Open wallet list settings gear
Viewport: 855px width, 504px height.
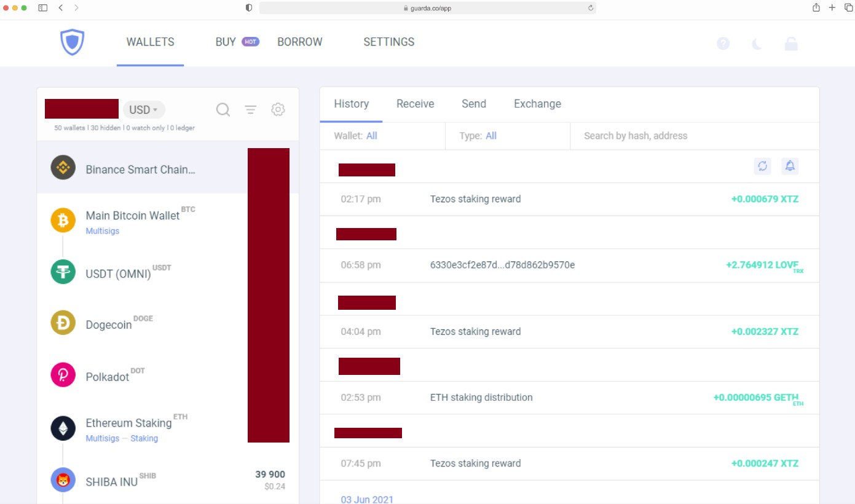click(x=278, y=109)
